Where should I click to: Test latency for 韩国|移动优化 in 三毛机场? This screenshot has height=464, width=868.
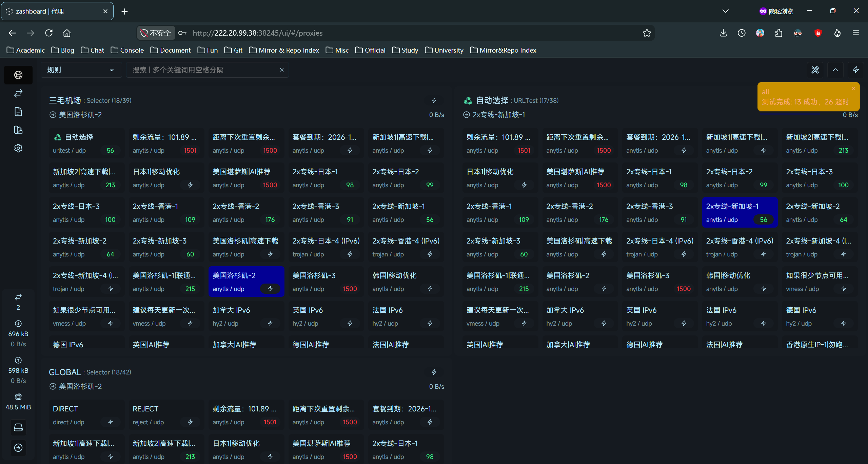click(430, 289)
